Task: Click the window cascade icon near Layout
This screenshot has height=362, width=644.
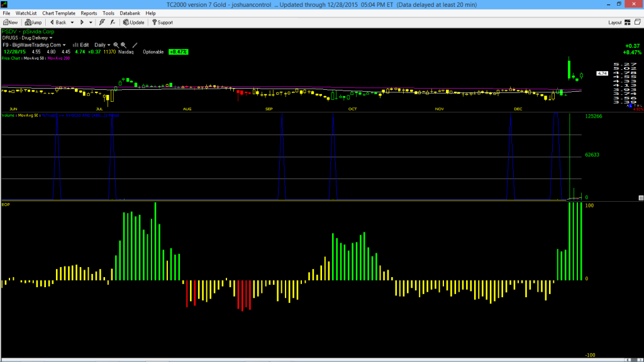Action: click(x=638, y=22)
